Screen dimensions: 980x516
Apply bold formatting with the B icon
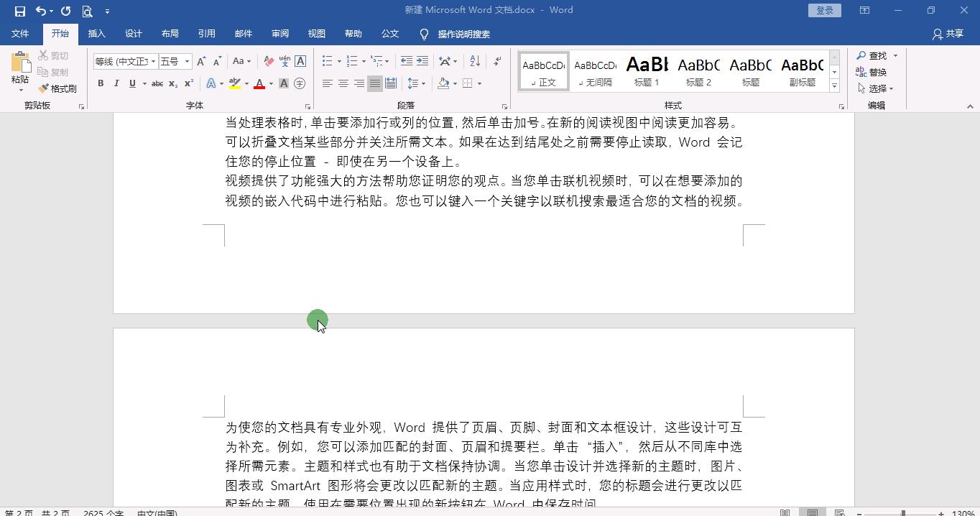100,83
